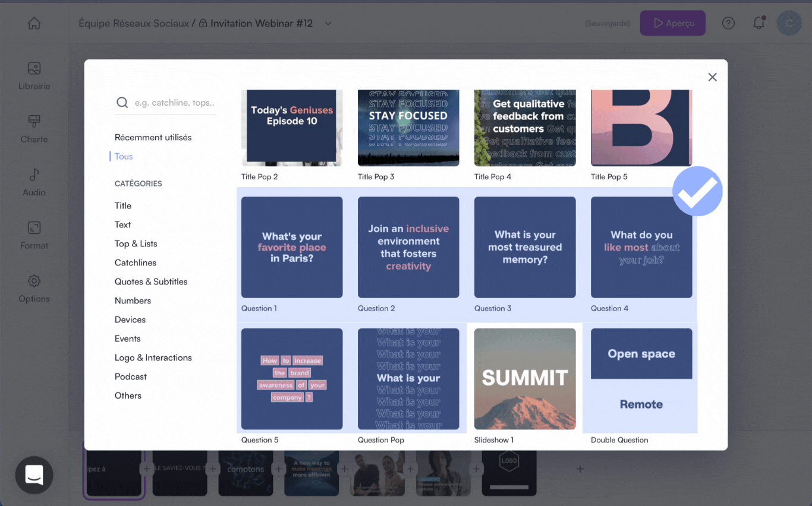Filter by Catchlines category
The image size is (812, 506).
pyautogui.click(x=136, y=263)
